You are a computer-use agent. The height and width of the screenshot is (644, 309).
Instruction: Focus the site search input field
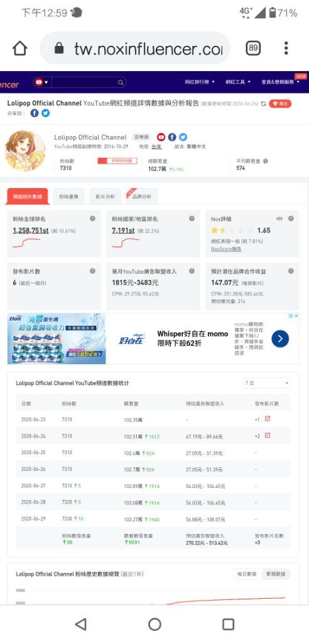point(84,82)
